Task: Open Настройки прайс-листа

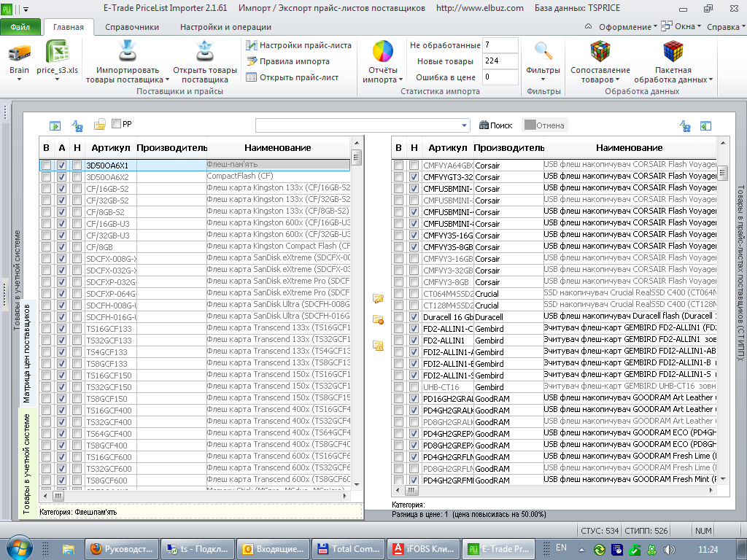Action: 298,45
